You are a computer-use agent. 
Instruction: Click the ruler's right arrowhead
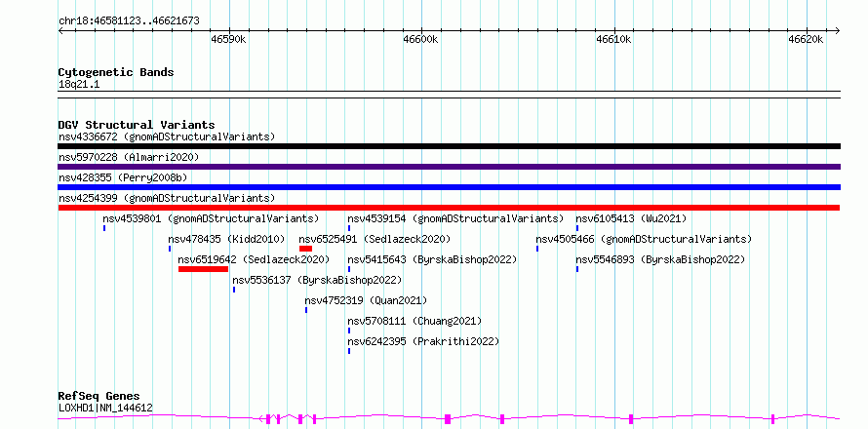pos(837,30)
